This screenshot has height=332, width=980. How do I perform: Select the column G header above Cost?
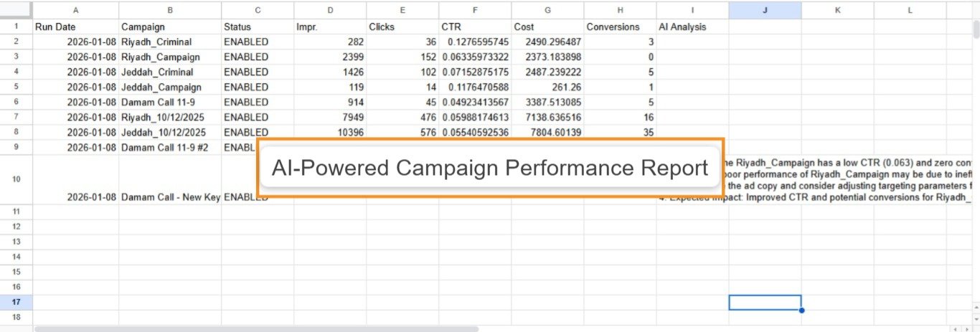tap(547, 10)
